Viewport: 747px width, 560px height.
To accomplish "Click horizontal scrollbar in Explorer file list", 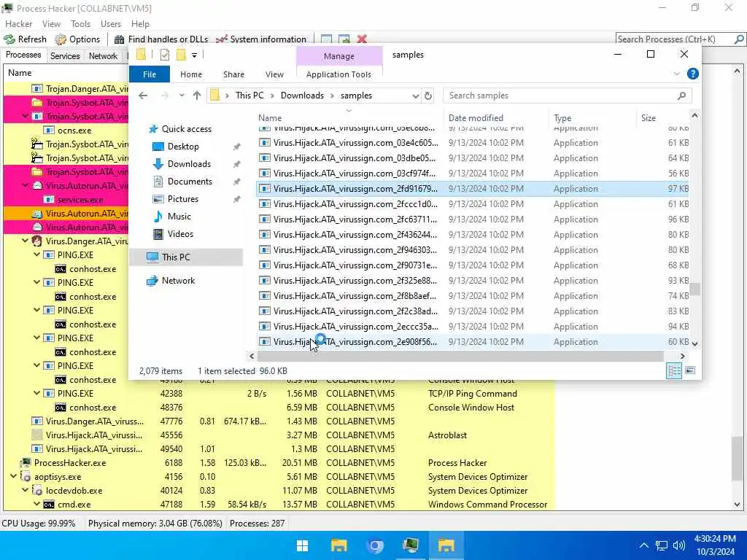I will 460,356.
